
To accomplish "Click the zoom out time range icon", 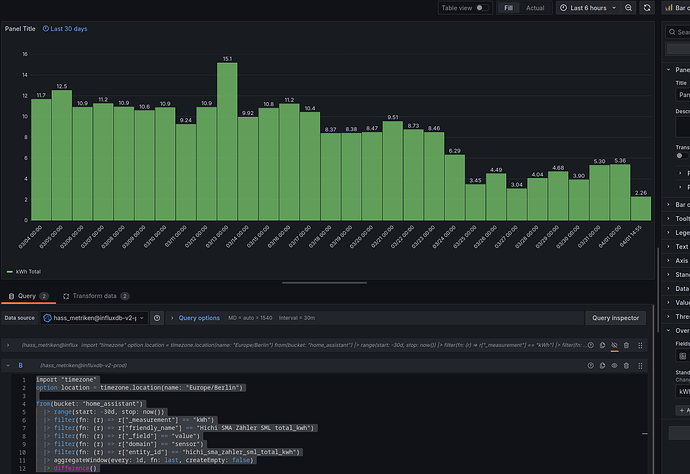I will pyautogui.click(x=629, y=8).
